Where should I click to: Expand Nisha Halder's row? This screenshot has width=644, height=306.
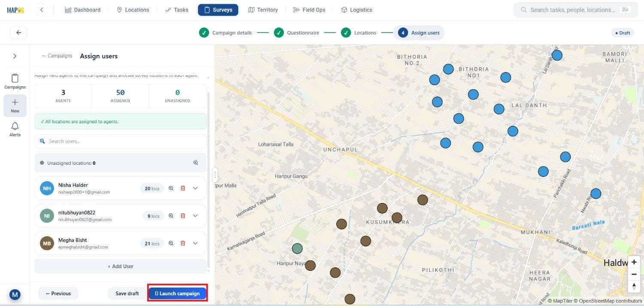click(x=195, y=188)
